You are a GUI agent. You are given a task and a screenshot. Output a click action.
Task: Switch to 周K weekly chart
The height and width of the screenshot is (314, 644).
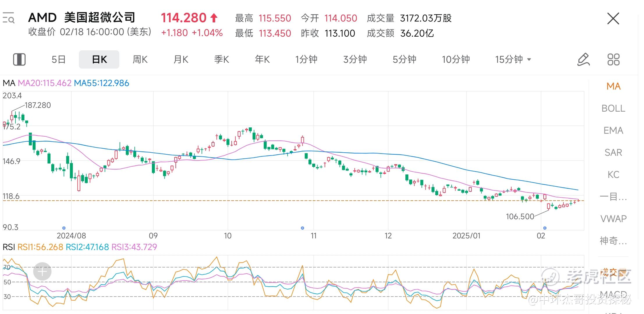[x=140, y=59]
